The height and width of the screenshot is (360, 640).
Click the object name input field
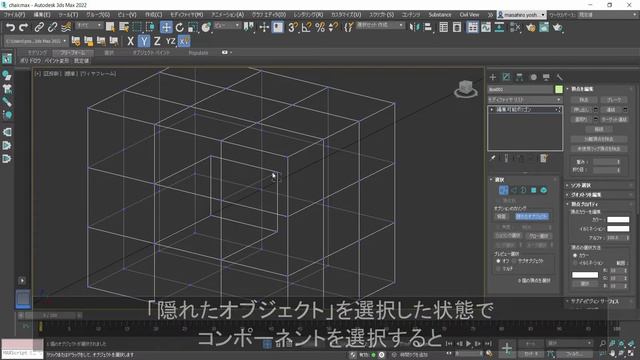[520, 89]
